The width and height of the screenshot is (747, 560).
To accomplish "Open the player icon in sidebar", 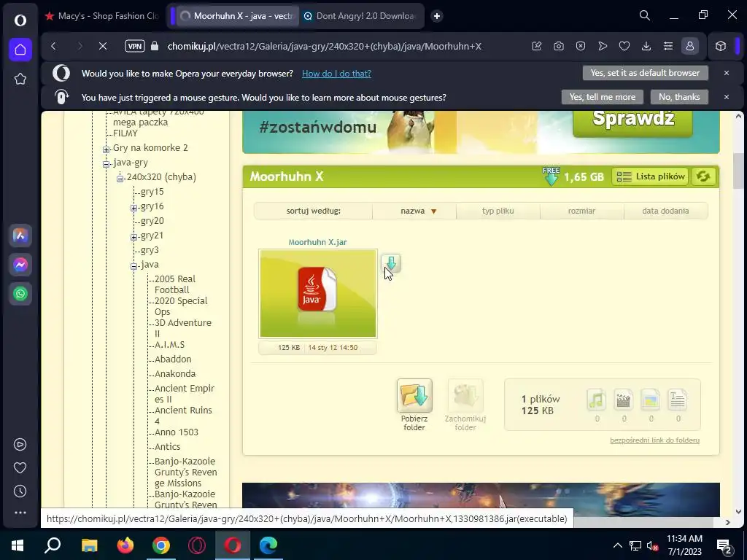I will point(20,444).
